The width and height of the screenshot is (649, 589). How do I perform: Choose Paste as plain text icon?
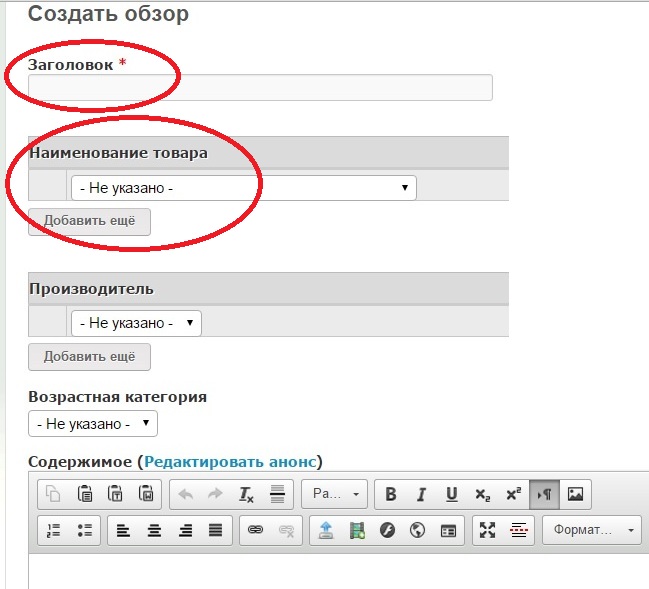coord(115,494)
